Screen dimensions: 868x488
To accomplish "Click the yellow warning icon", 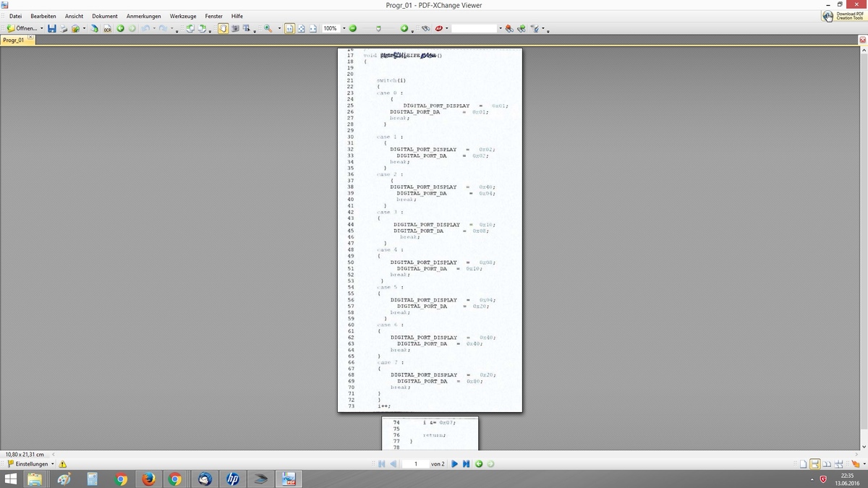I will point(63,463).
